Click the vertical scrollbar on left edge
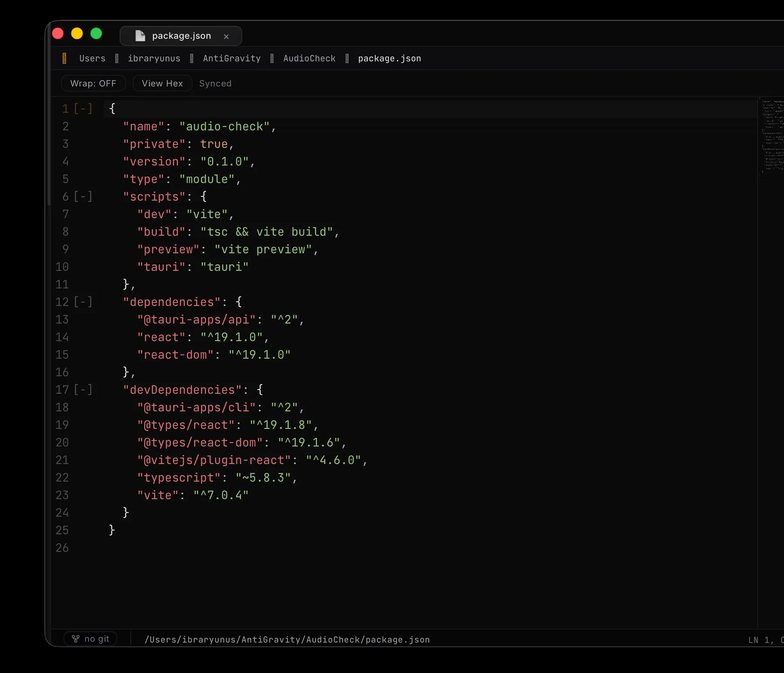The height and width of the screenshot is (673, 784). (49, 113)
